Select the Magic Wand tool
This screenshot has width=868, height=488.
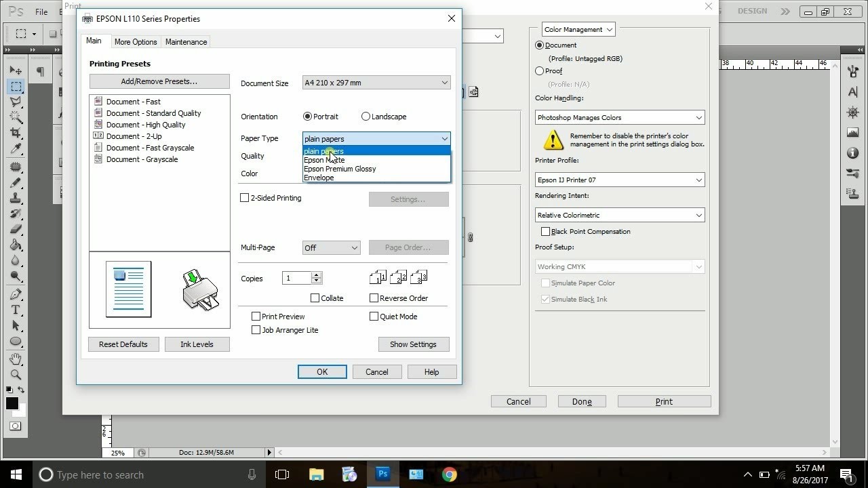click(16, 117)
